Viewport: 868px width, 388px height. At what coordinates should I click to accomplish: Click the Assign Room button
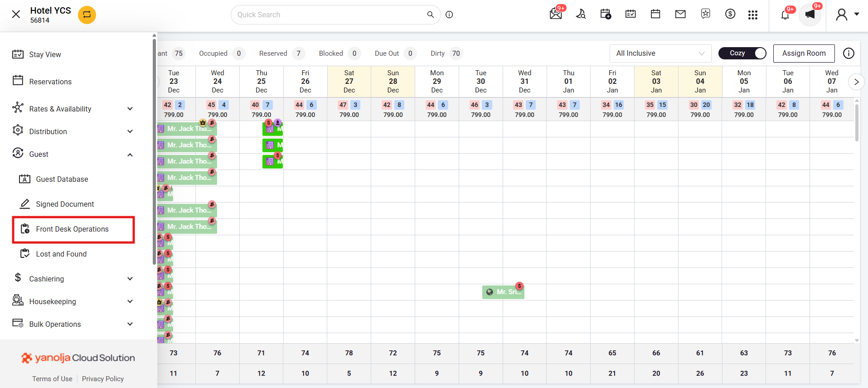click(804, 53)
